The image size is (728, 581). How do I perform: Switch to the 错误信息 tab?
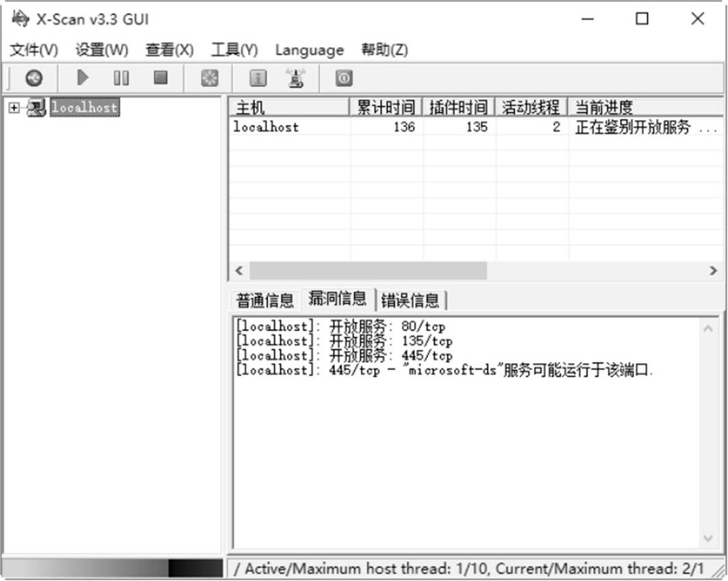[x=410, y=300]
